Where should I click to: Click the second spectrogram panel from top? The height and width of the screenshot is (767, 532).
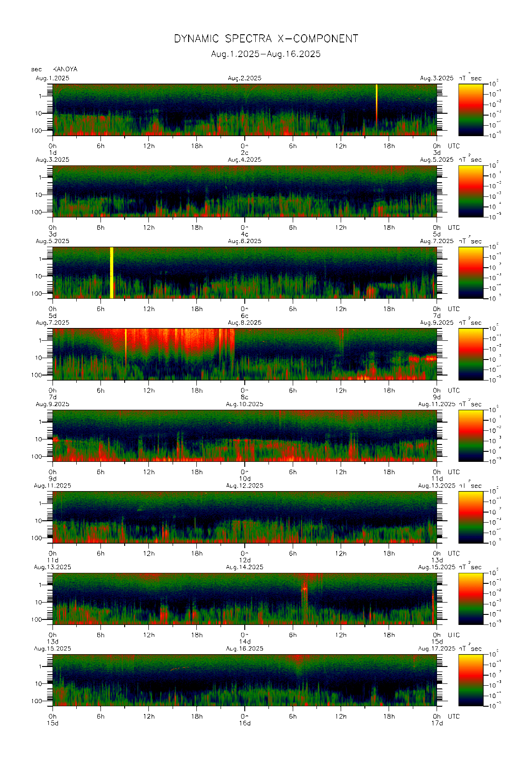point(244,191)
